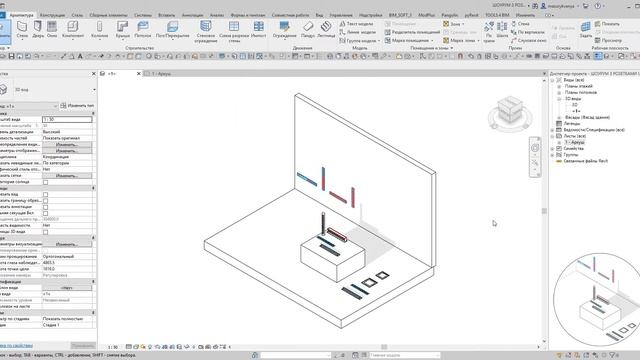Image resolution: width=640 pixels, height=360 pixels.
Task: Click Изменить for параметры визуализации
Action: 67,244
